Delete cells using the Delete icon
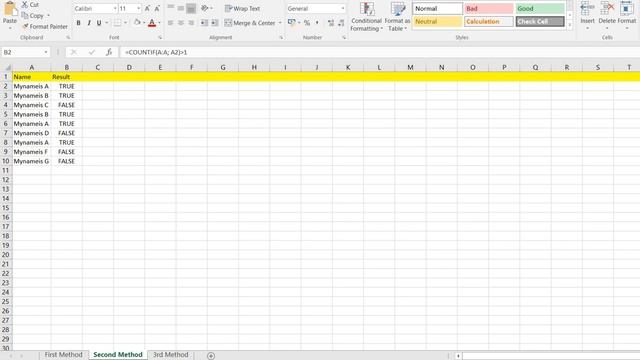 607,9
